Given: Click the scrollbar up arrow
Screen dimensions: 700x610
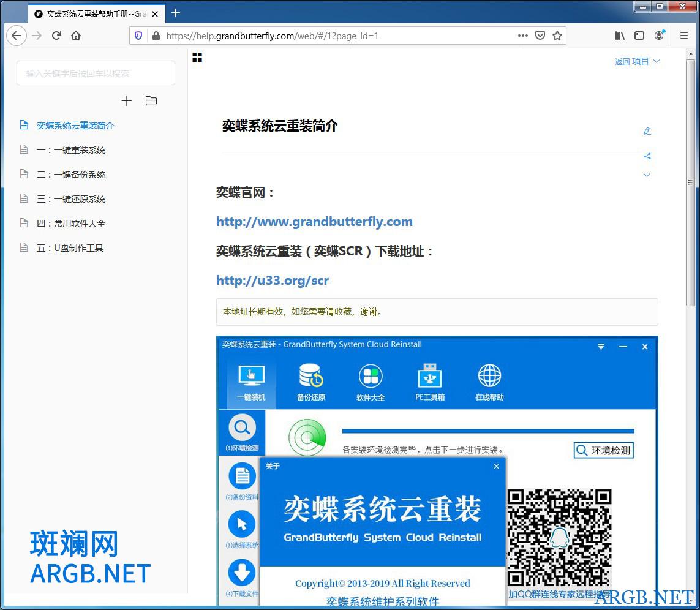Looking at the screenshot, I should 690,53.
